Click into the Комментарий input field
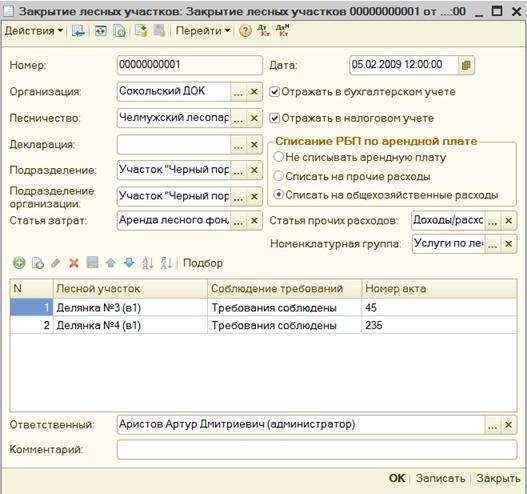The image size is (527, 494). pyautogui.click(x=317, y=450)
